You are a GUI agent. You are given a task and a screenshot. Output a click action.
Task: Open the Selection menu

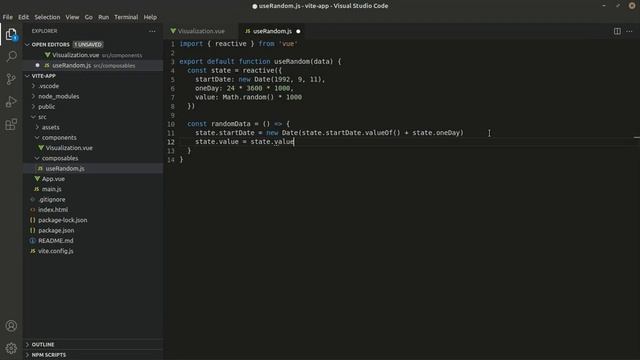pos(47,17)
